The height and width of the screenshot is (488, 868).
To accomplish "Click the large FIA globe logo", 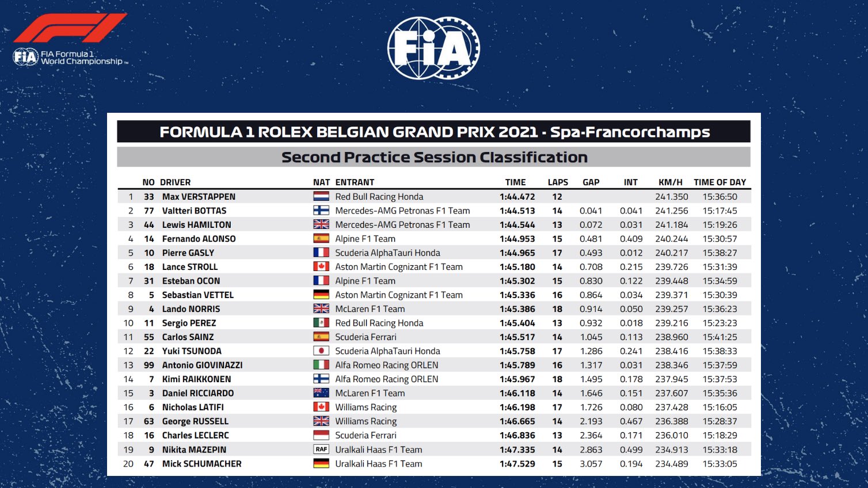I will click(433, 48).
